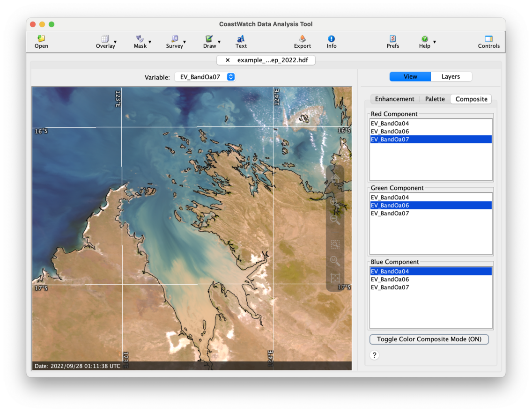The height and width of the screenshot is (412, 532).
Task: Click the home reset view icon on map
Action: (335, 179)
